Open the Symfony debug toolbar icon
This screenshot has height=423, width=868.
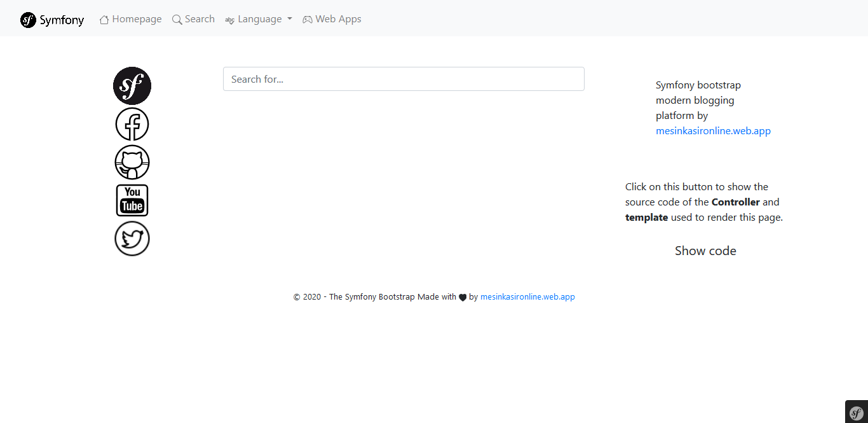(x=857, y=412)
